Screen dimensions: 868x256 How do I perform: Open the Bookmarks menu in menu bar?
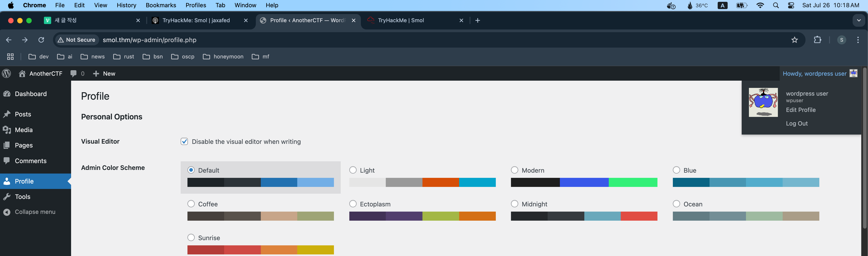click(161, 5)
